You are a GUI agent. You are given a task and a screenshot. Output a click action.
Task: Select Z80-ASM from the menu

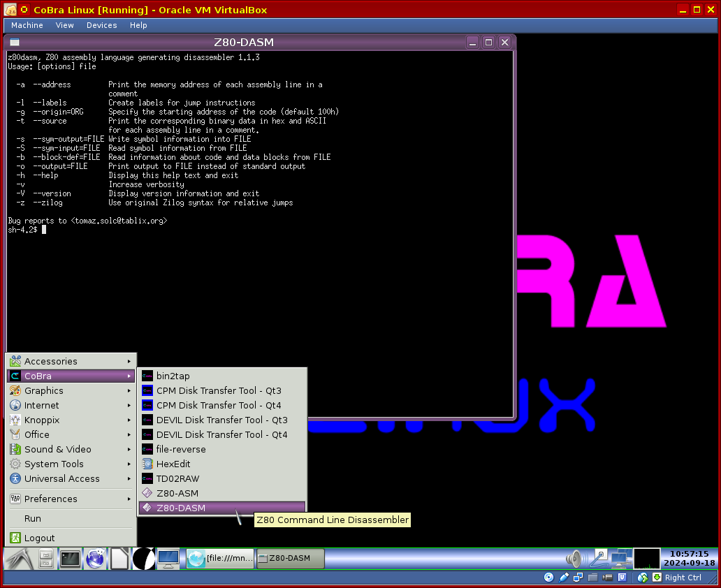(x=177, y=493)
